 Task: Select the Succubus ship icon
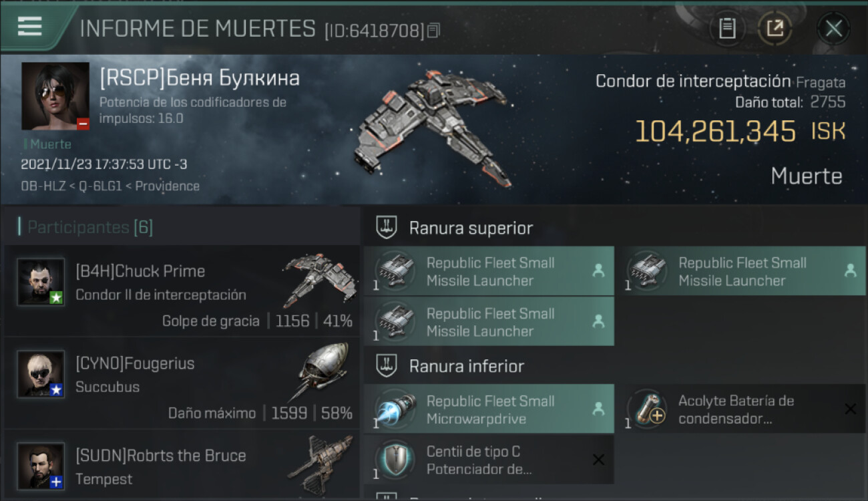320,371
